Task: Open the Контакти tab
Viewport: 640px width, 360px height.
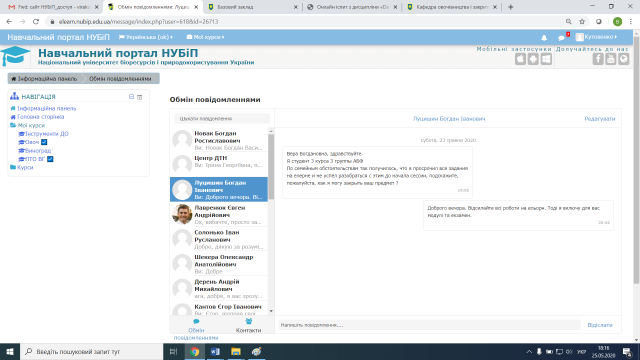Action: tap(248, 326)
